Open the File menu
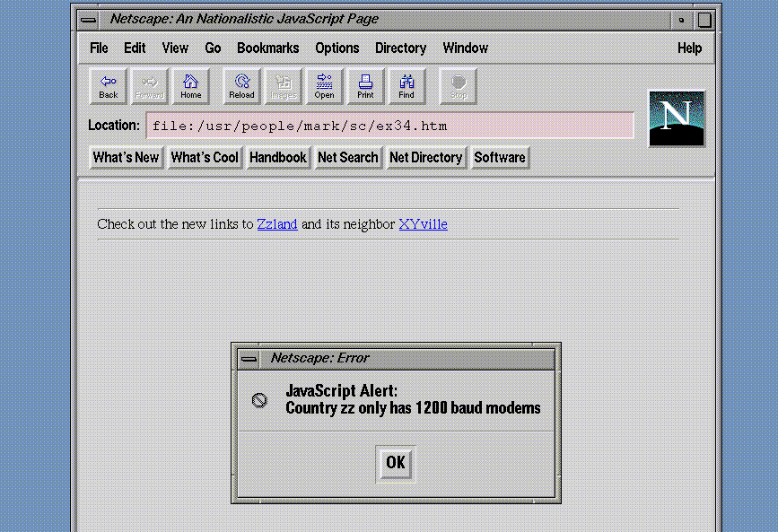 [99, 48]
